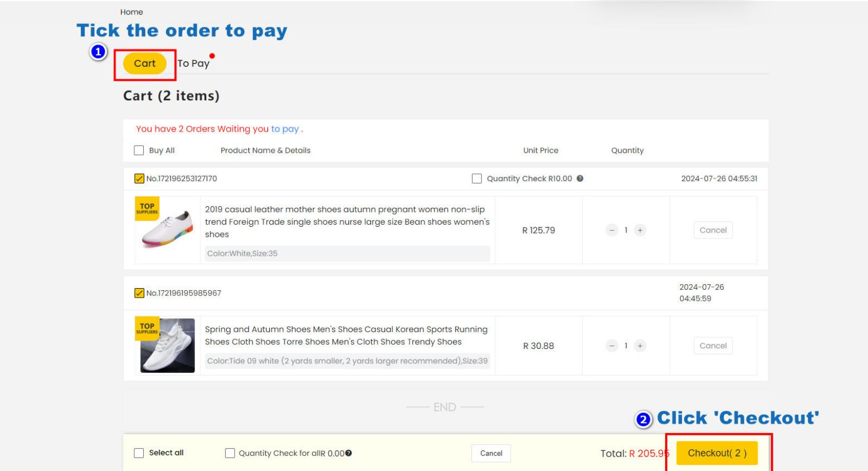Click help icon next to Quantity Check R10.00
Image resolution: width=868 pixels, height=471 pixels.
point(580,179)
